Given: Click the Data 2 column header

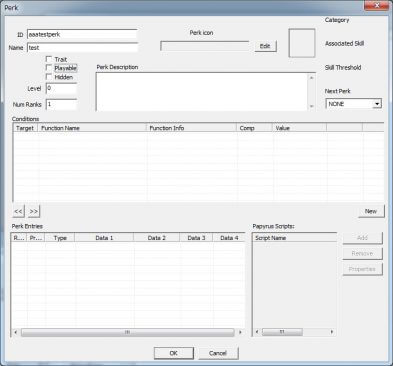Looking at the screenshot, I should pos(156,238).
